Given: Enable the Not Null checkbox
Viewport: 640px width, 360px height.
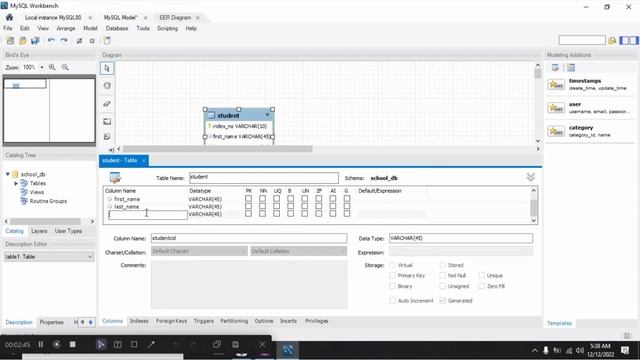Looking at the screenshot, I should 442,276.
